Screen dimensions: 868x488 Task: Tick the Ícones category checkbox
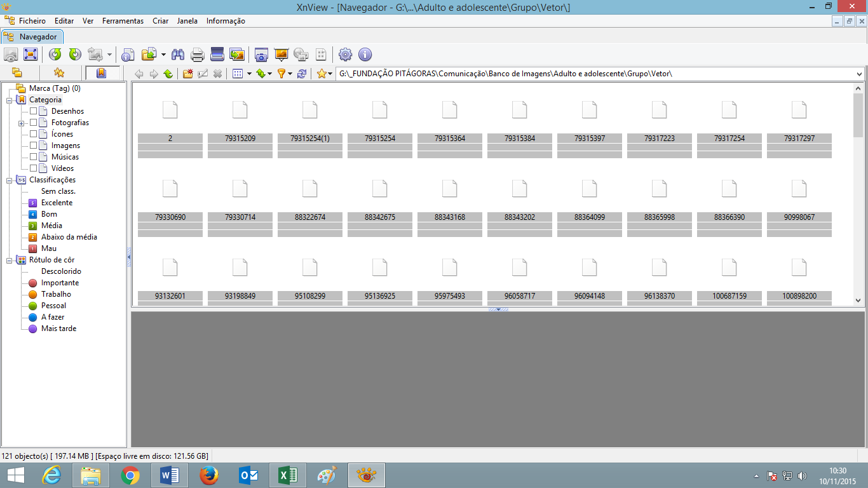(x=34, y=134)
